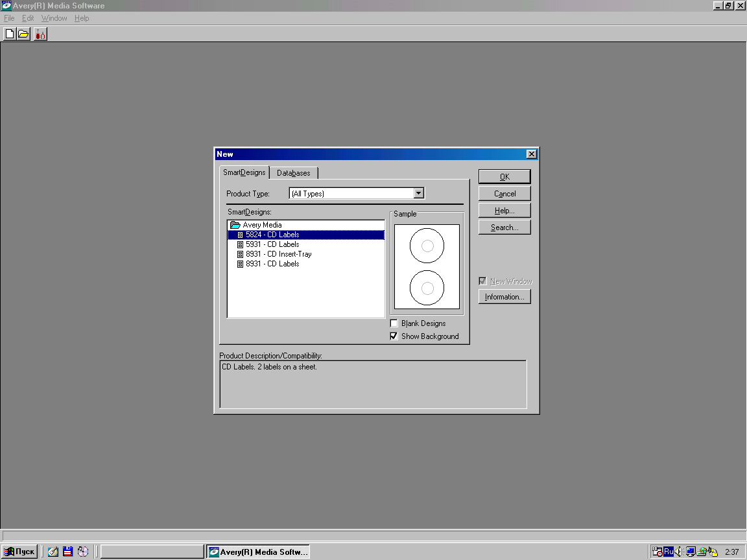Click the Search... button
The width and height of the screenshot is (747, 560).
504,227
